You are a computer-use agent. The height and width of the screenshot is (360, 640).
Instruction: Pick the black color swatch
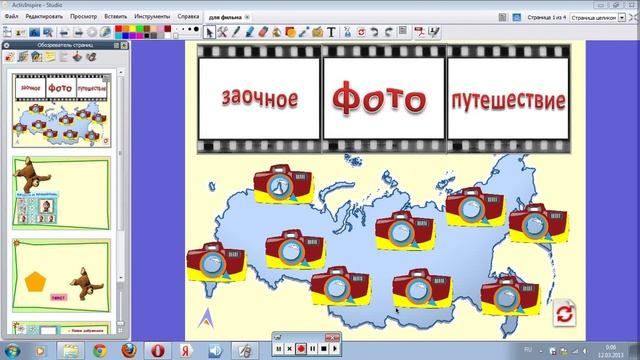pyautogui.click(x=147, y=36)
